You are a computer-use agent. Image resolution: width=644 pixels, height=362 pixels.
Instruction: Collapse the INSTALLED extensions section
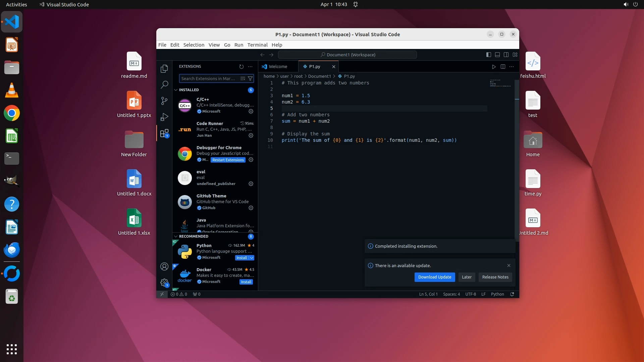pyautogui.click(x=176, y=90)
